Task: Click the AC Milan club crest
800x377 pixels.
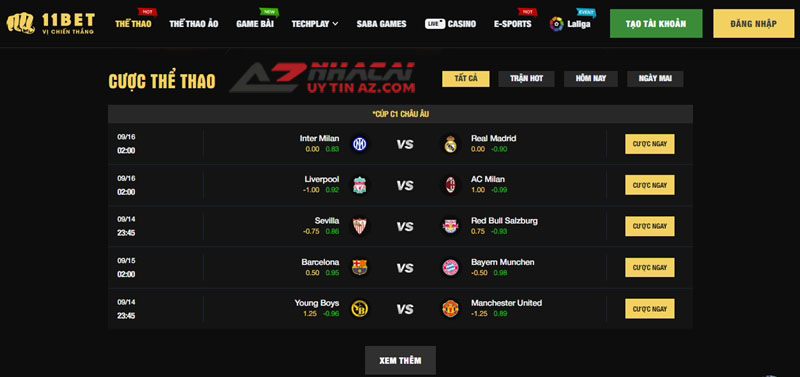Action: [451, 186]
